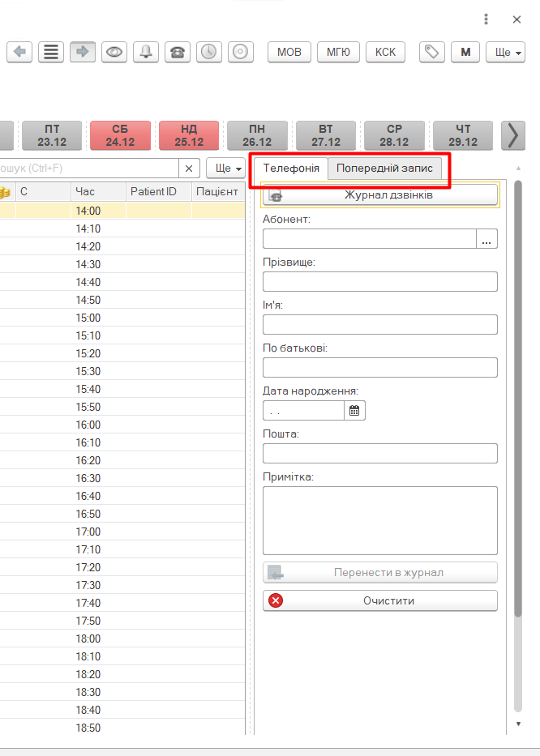Image resolution: width=540 pixels, height=756 pixels.
Task: Click the list view lines icon
Action: (x=51, y=52)
